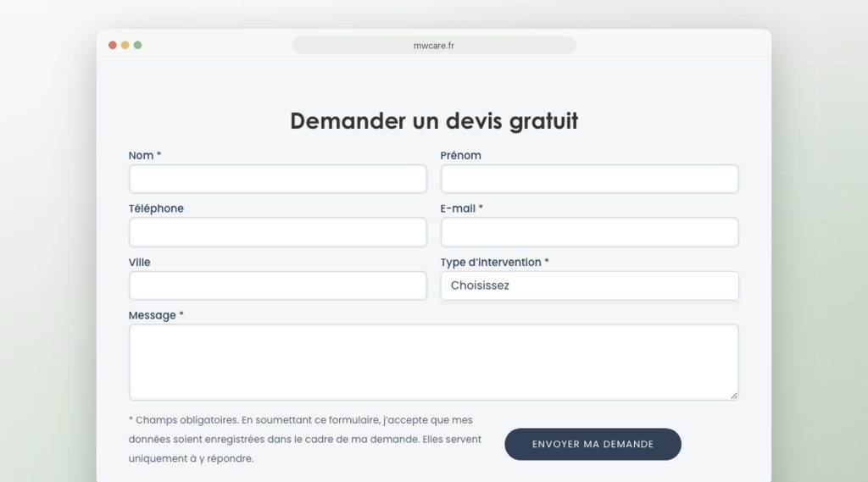Click the 'E-mail *' label
This screenshot has width=868, height=482.
pos(462,208)
